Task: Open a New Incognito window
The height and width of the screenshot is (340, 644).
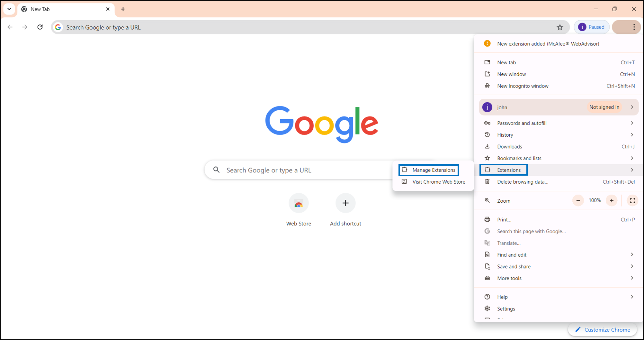Action: (559, 86)
